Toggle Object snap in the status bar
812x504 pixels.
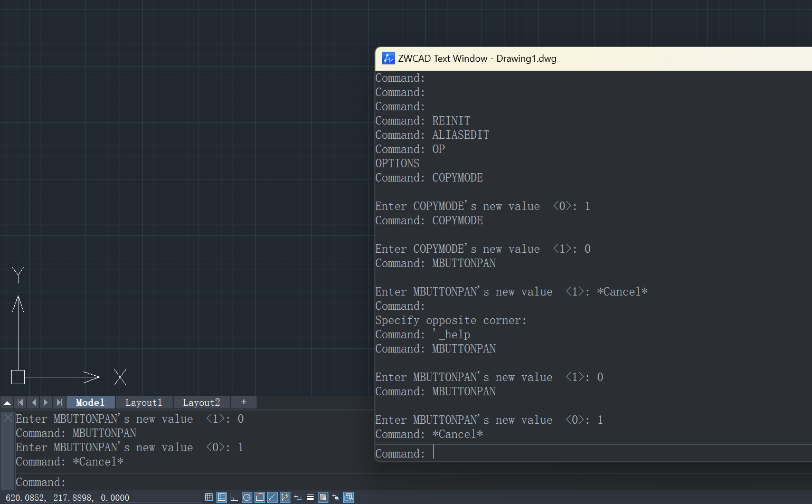click(x=260, y=497)
